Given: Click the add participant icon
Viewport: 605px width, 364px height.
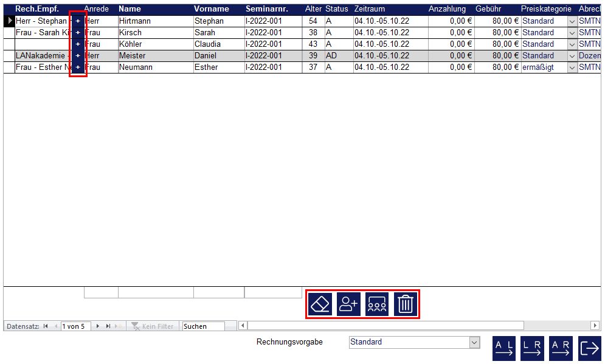Looking at the screenshot, I should [348, 304].
